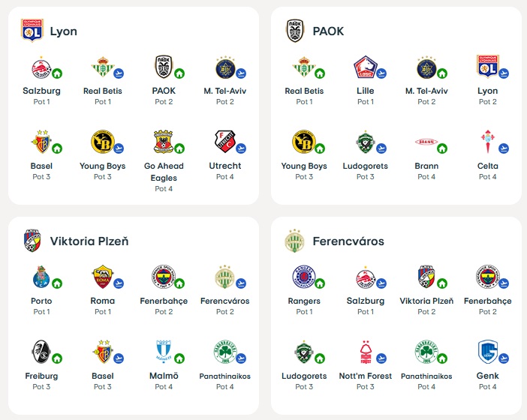Click the away badge beside Celta's logo
Viewport: 527px width, 420px height.
tap(504, 148)
